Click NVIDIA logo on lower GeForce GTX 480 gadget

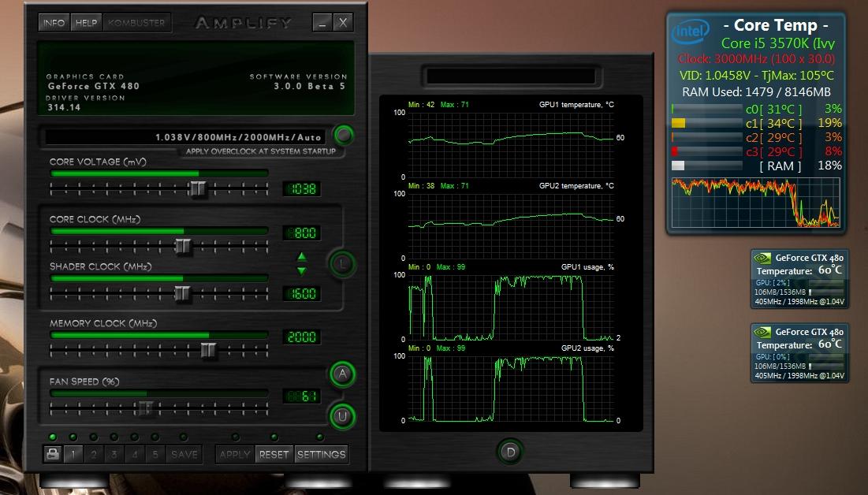click(x=763, y=332)
